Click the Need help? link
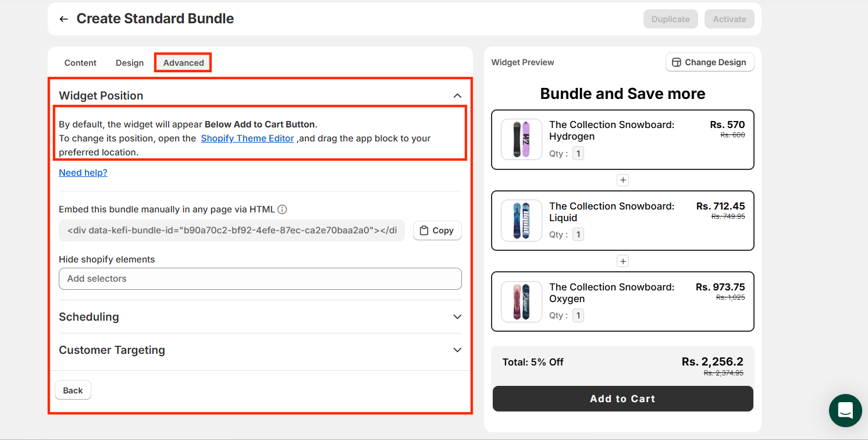The height and width of the screenshot is (440, 868). 83,173
